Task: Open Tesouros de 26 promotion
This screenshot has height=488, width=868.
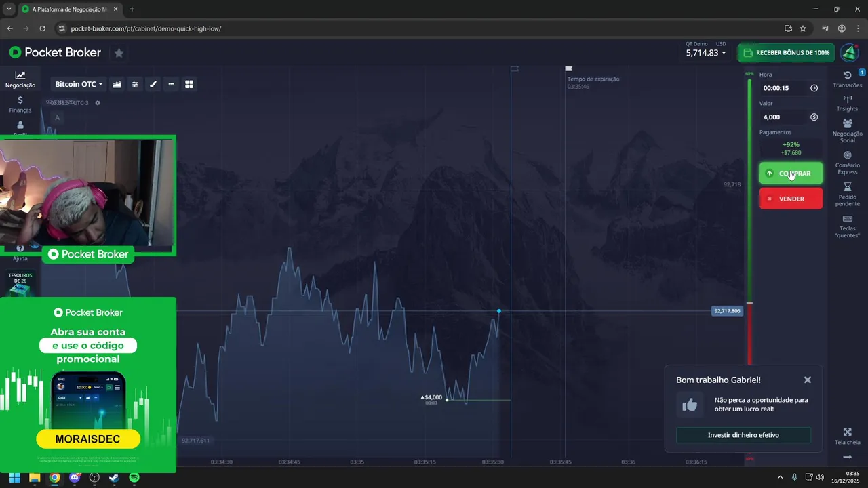Action: [x=20, y=283]
